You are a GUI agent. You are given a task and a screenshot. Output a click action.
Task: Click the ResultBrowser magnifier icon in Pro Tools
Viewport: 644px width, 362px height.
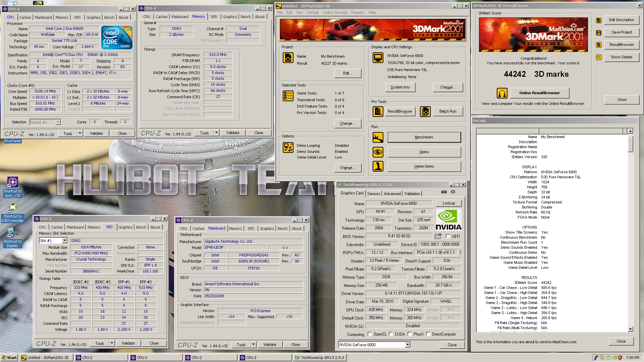click(x=378, y=111)
